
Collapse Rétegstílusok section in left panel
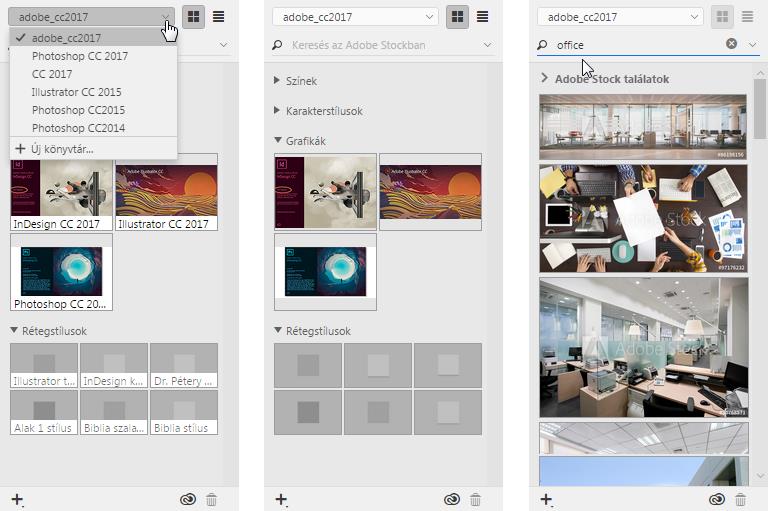tap(14, 331)
